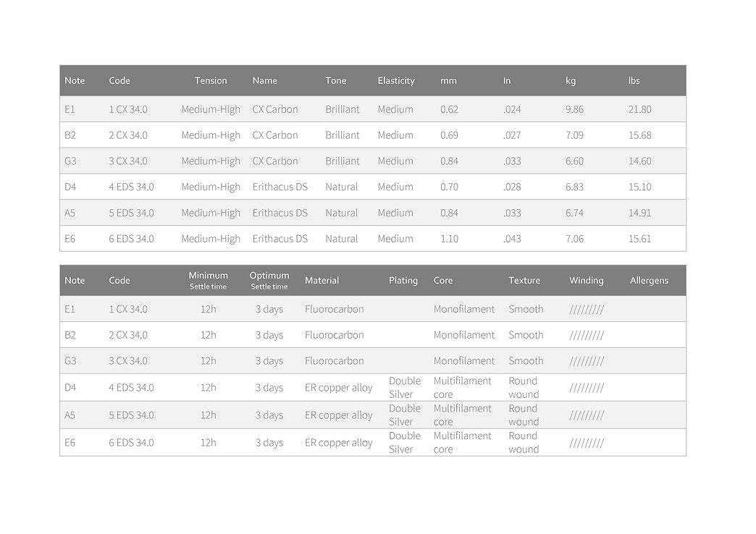Click Round wound texture in A5 row

point(524,415)
